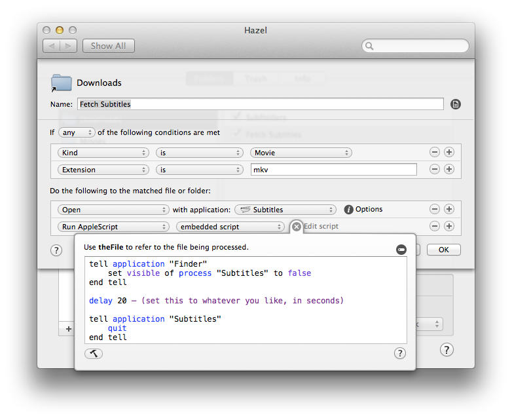Add a condition after the Kind row
Image resolution: width=512 pixels, height=420 pixels.
point(449,152)
